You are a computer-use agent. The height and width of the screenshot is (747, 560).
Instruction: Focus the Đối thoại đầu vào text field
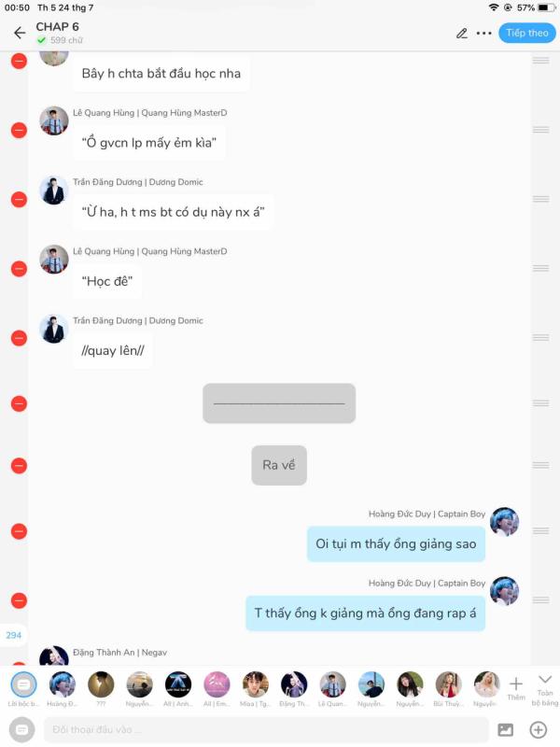coord(266,729)
